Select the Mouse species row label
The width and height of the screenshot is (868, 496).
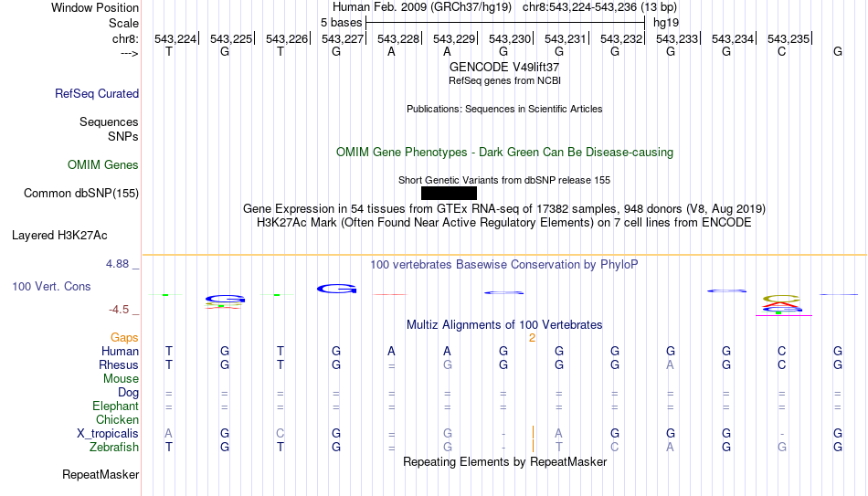(122, 379)
